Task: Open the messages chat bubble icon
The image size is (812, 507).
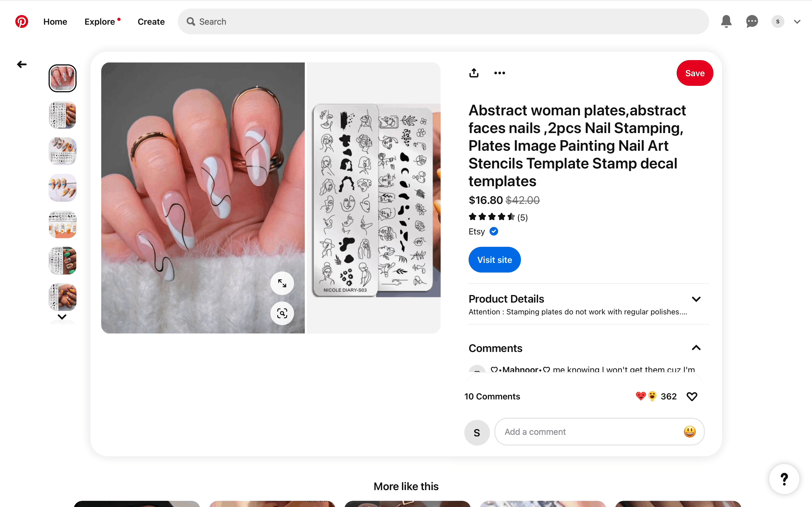Action: coord(752,21)
